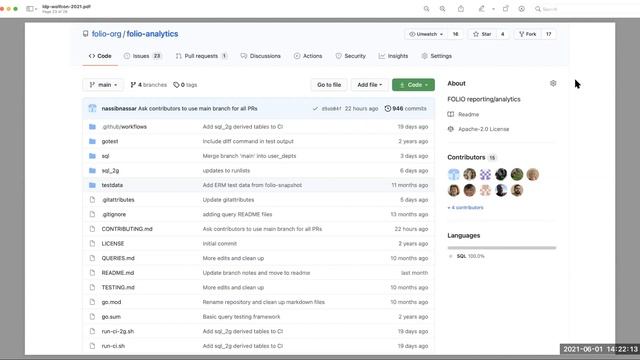The image size is (640, 360).
Task: Expand the main branch selector
Action: [x=103, y=85]
